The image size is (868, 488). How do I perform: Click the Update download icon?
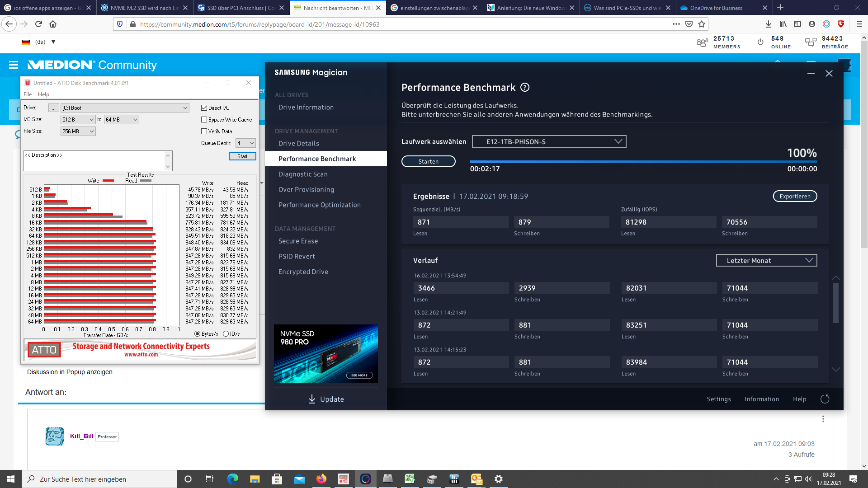312,399
